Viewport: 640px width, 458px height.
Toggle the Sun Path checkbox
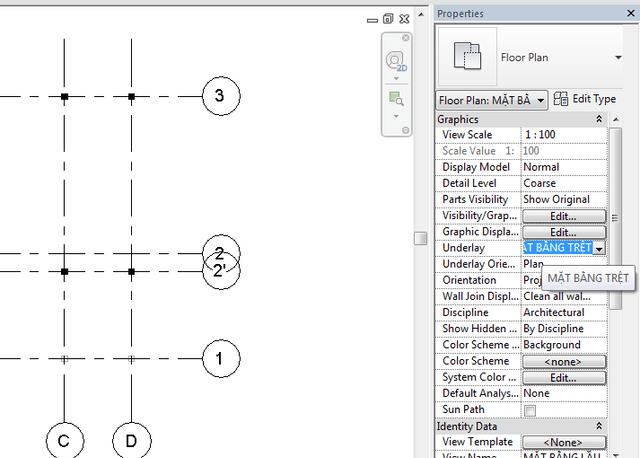(x=530, y=410)
